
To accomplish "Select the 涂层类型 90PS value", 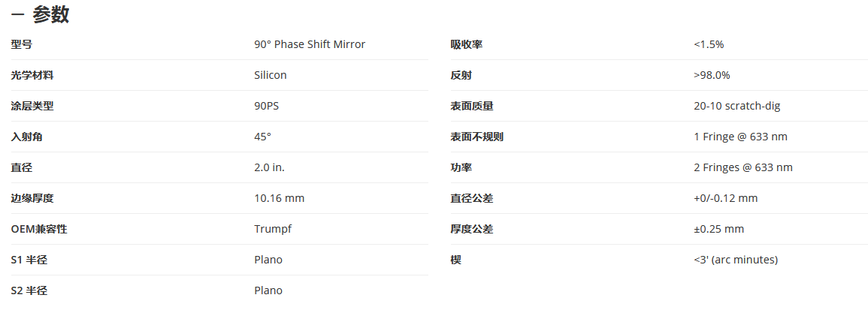I will [266, 106].
